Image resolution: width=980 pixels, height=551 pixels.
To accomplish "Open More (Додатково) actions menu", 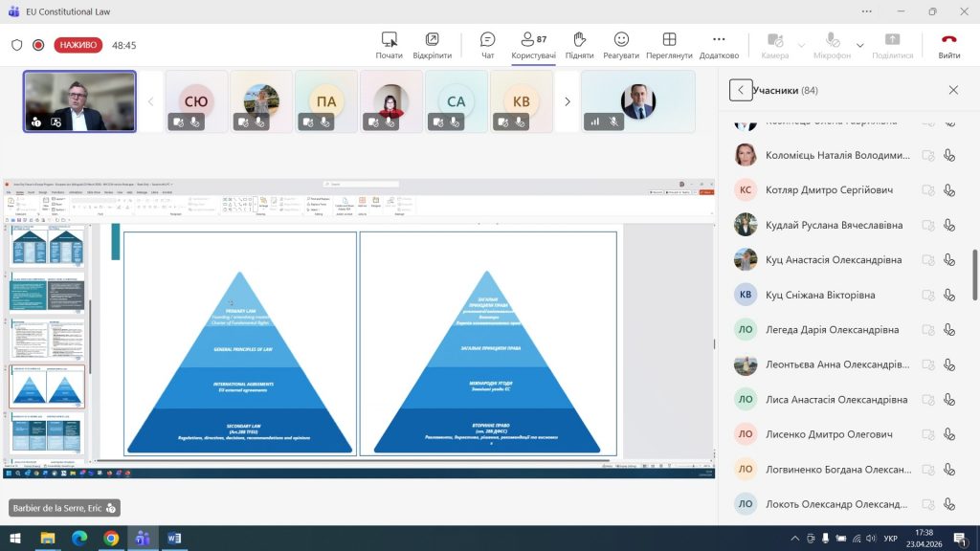I will click(719, 44).
